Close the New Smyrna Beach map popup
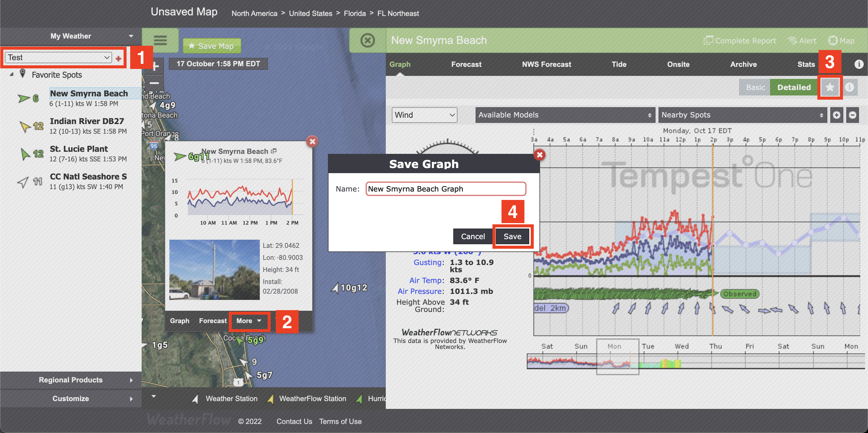Viewport: 868px width, 433px height. tap(312, 142)
